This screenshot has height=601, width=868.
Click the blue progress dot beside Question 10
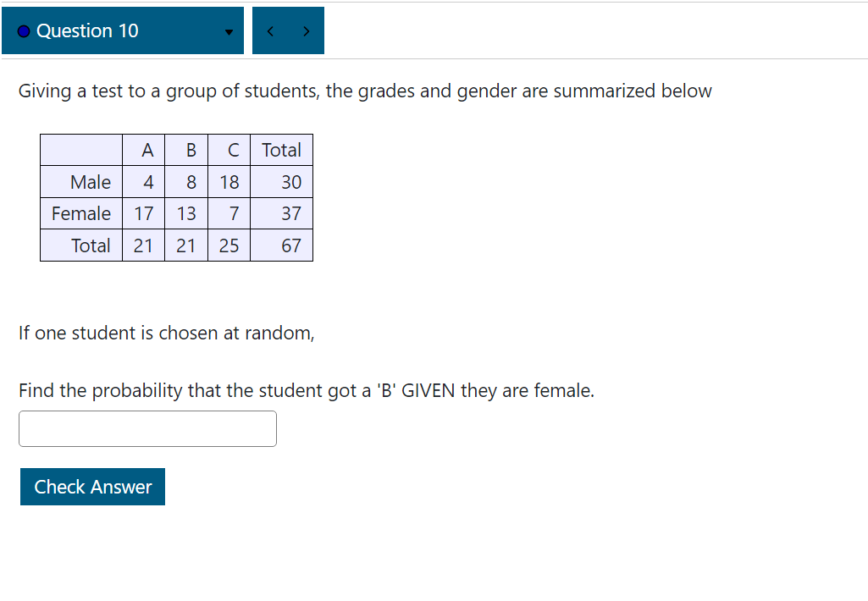[x=23, y=30]
